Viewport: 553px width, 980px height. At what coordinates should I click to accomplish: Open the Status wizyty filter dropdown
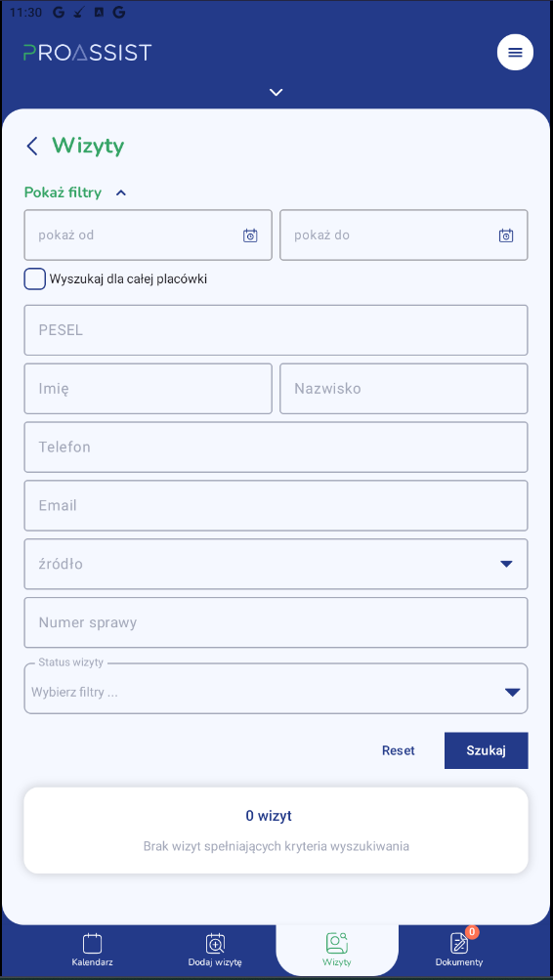[x=276, y=688]
